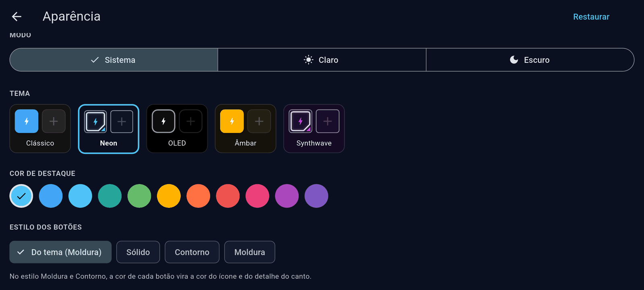
Task: Click the Restaurar link
Action: 591,17
